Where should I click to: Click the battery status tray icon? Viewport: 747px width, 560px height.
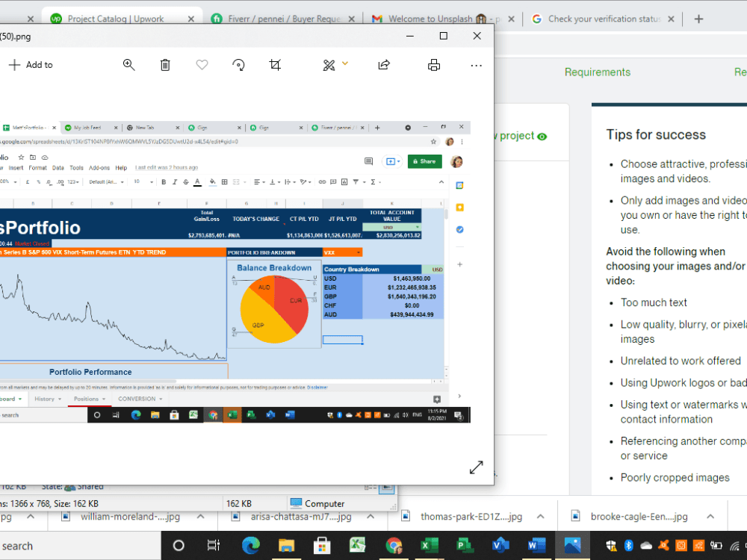tap(716, 545)
